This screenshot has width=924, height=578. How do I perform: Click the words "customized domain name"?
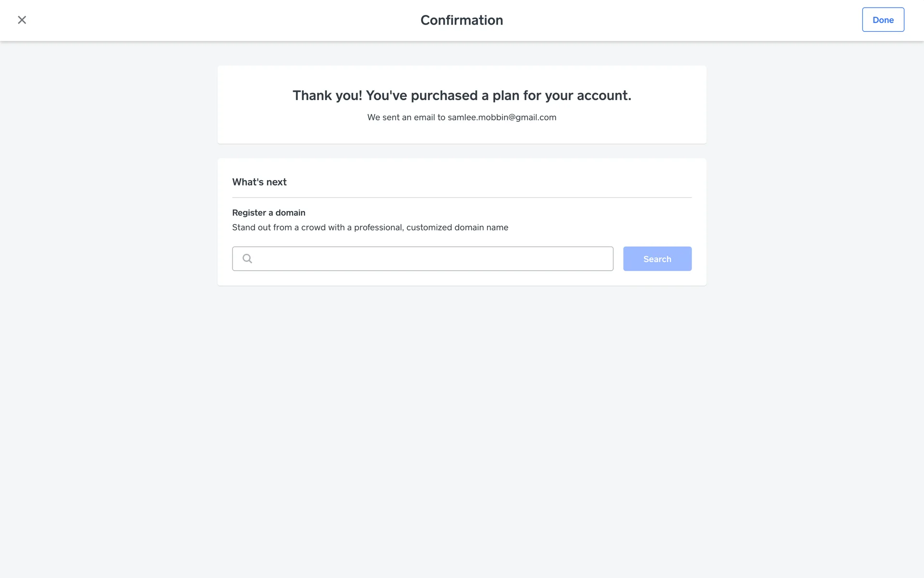point(457,227)
